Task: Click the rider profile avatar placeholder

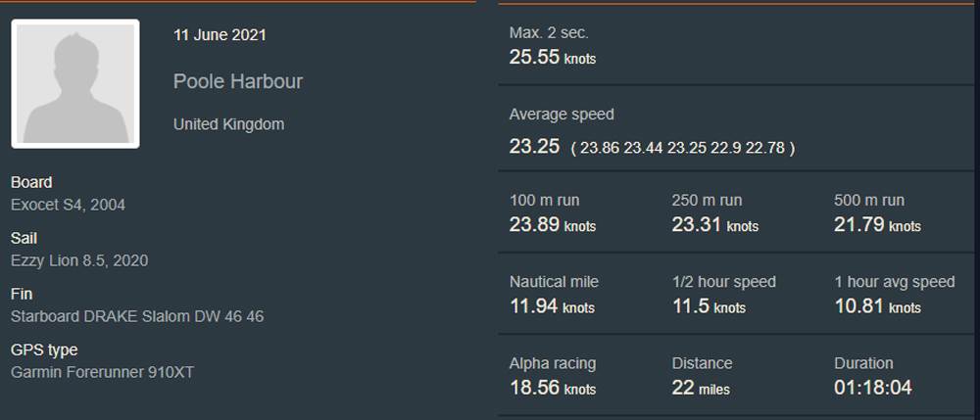Action: [75, 84]
